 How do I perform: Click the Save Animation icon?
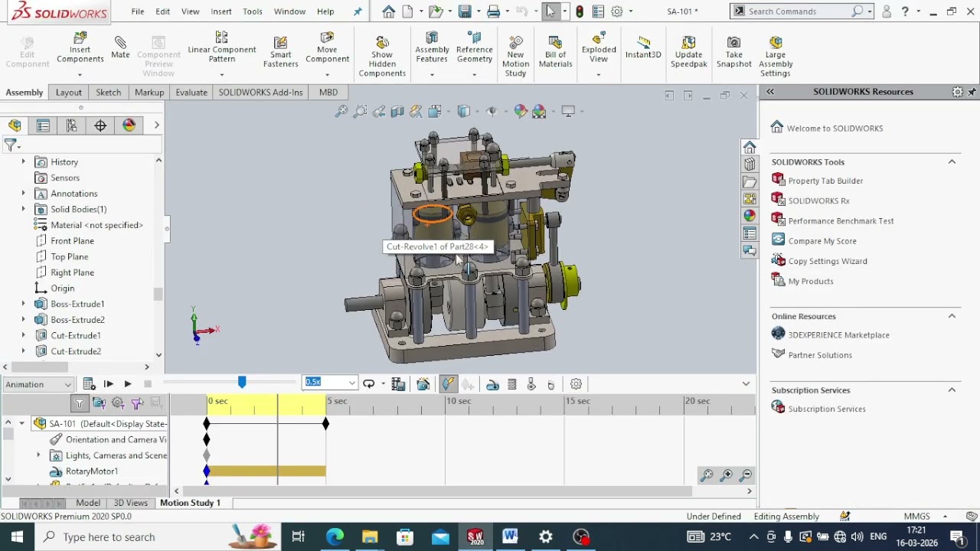[398, 384]
